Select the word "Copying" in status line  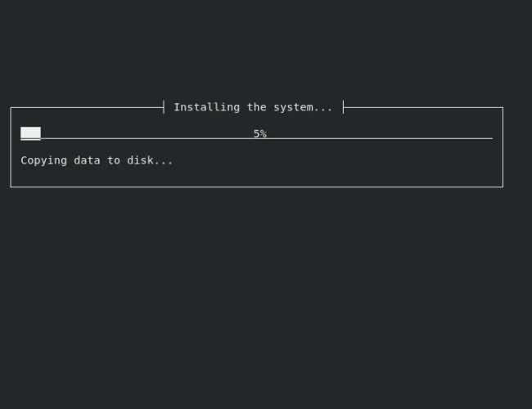click(x=43, y=161)
